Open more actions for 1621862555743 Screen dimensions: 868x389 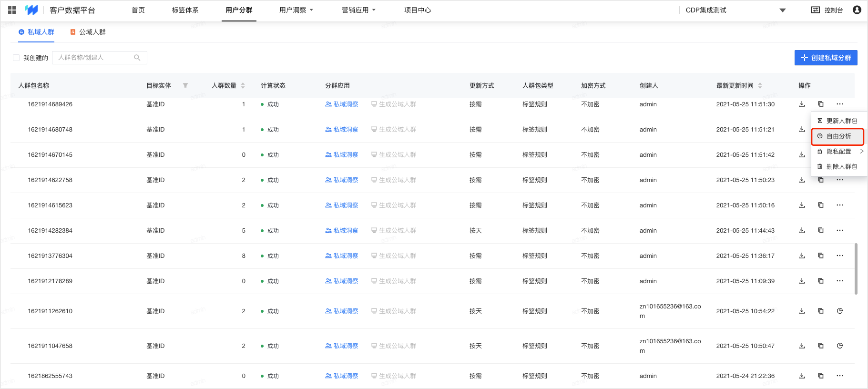coord(840,376)
